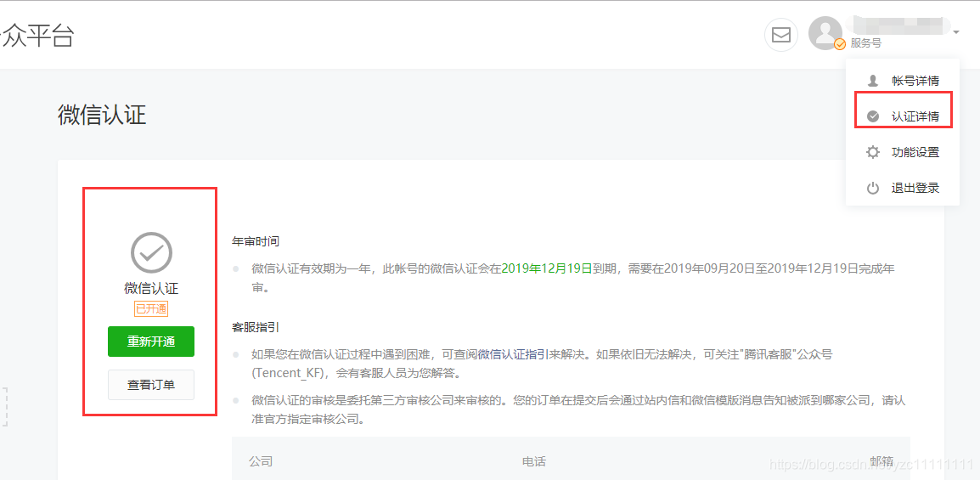Screen dimensions: 980x480
Task: Click the 微信认证 page heading
Action: pyautogui.click(x=102, y=116)
